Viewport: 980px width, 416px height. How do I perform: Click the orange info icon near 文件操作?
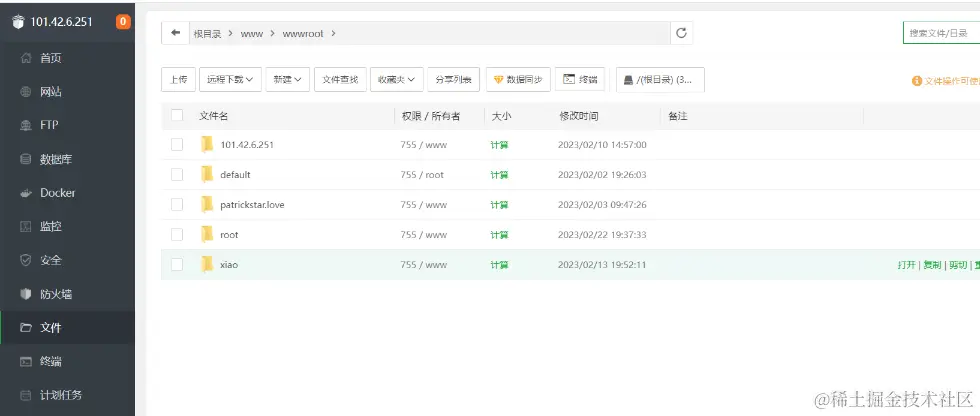pos(917,81)
